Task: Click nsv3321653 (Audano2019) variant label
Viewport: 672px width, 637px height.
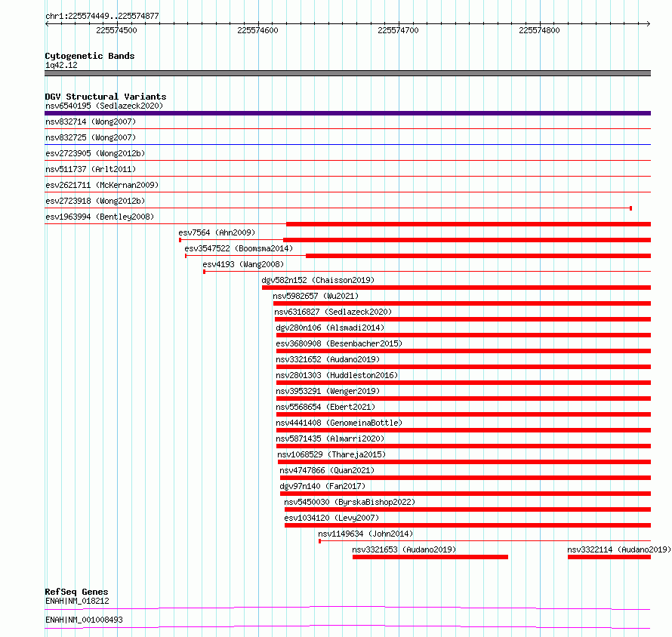Action: pyautogui.click(x=404, y=549)
